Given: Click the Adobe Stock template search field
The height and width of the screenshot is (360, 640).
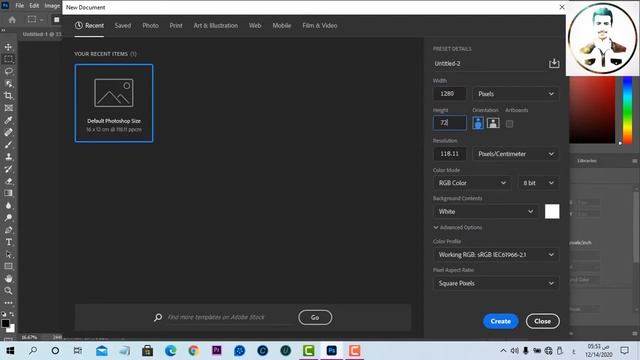Looking at the screenshot, I should click(230, 317).
